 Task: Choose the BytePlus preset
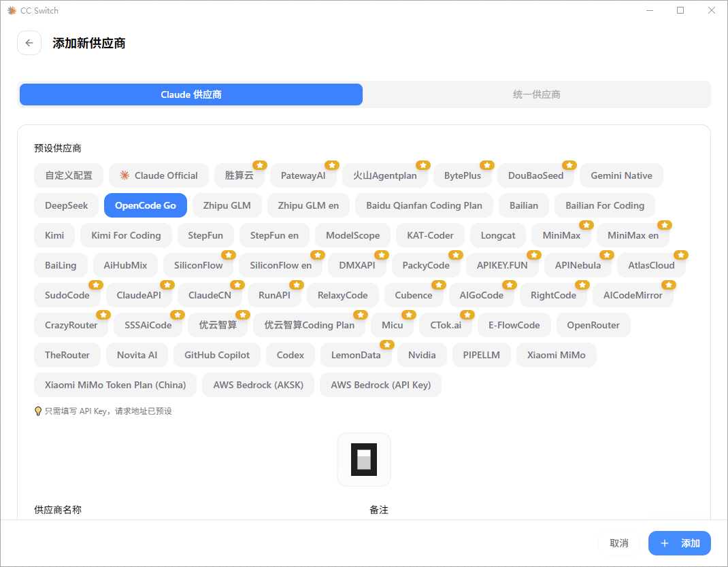(x=463, y=175)
